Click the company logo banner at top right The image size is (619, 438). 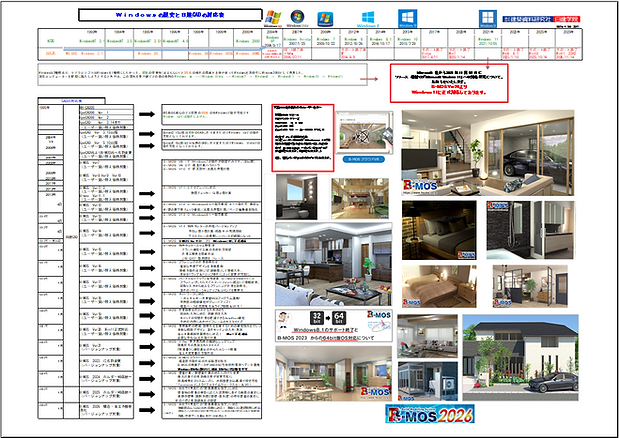coord(541,19)
